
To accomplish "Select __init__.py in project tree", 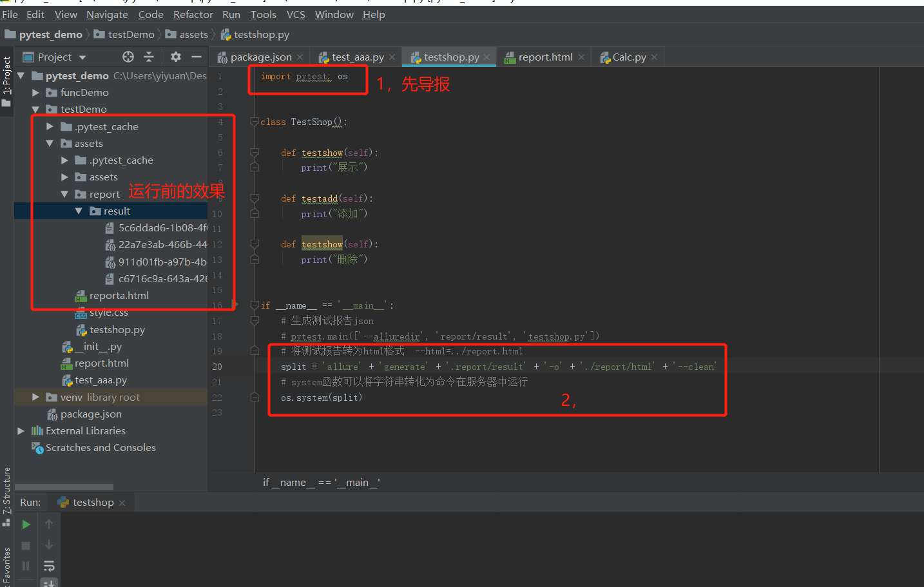I will 92,346.
